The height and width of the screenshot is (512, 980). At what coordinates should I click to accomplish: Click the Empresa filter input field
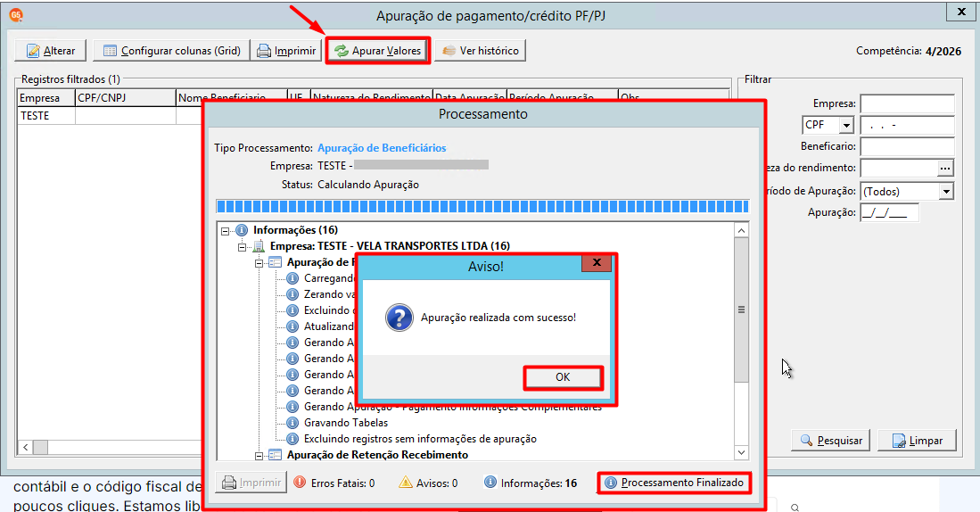click(x=908, y=103)
